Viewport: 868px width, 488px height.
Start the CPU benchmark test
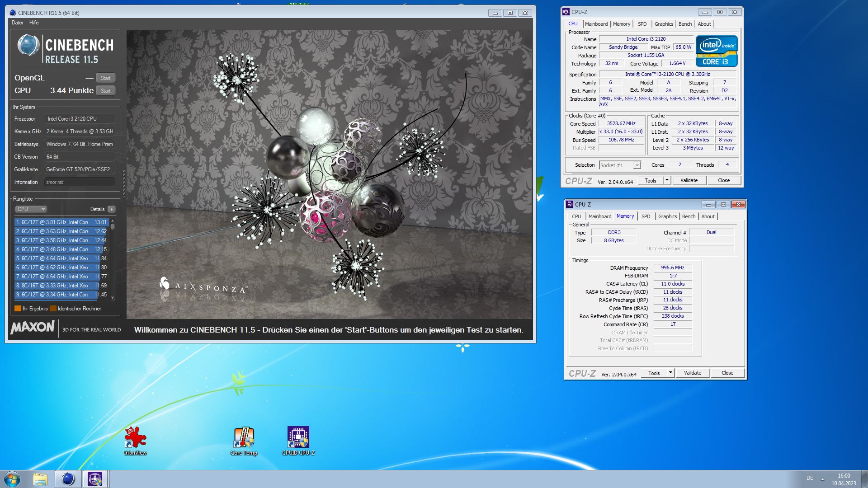[x=105, y=91]
